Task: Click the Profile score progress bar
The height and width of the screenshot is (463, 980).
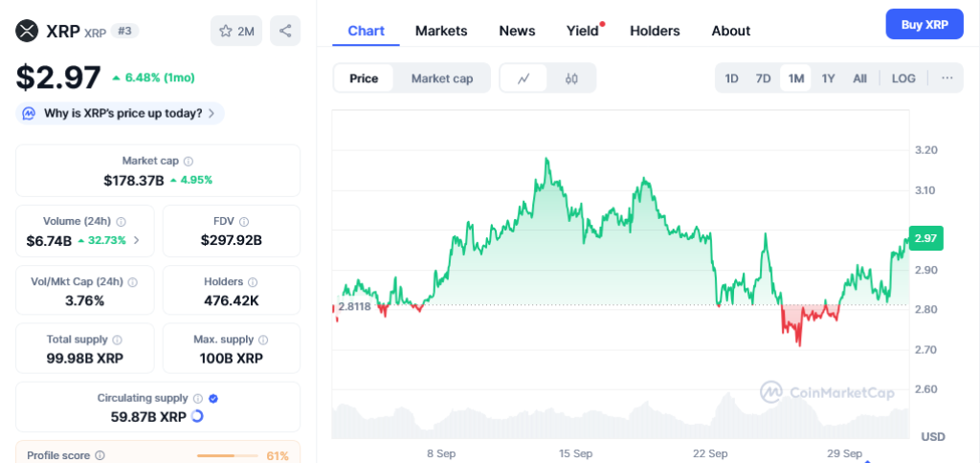Action: [x=228, y=456]
